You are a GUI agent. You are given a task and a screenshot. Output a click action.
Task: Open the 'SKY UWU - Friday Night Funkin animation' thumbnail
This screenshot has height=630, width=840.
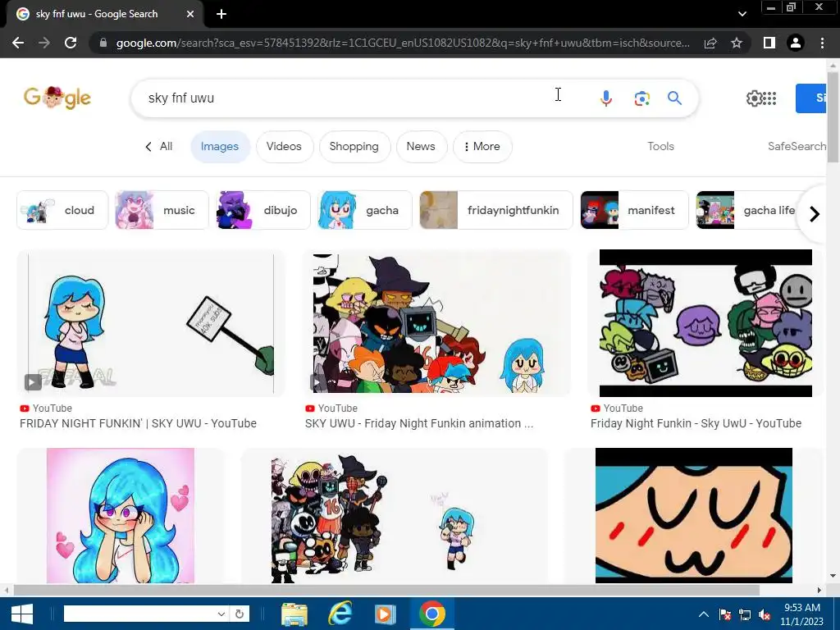click(x=436, y=323)
